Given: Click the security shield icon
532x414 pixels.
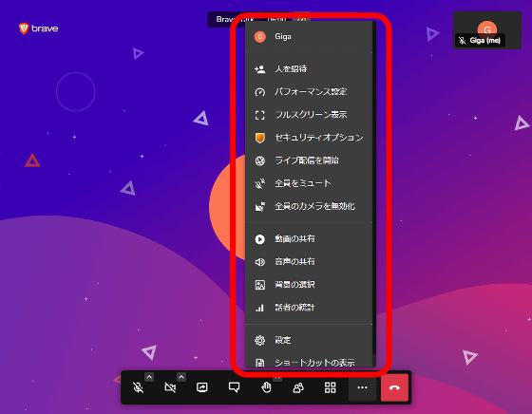Looking at the screenshot, I should click(x=260, y=138).
